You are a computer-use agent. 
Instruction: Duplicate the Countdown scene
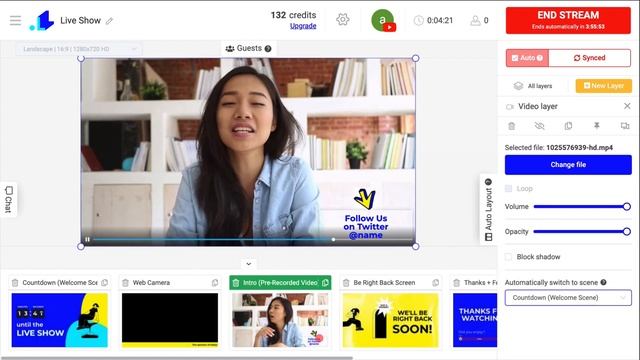pos(104,282)
